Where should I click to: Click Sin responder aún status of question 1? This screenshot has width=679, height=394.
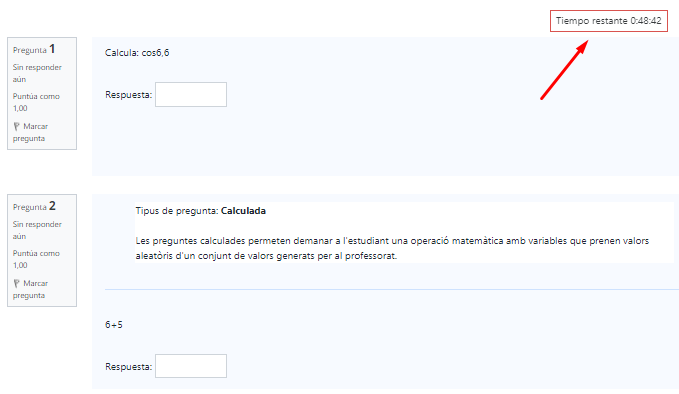click(x=37, y=73)
